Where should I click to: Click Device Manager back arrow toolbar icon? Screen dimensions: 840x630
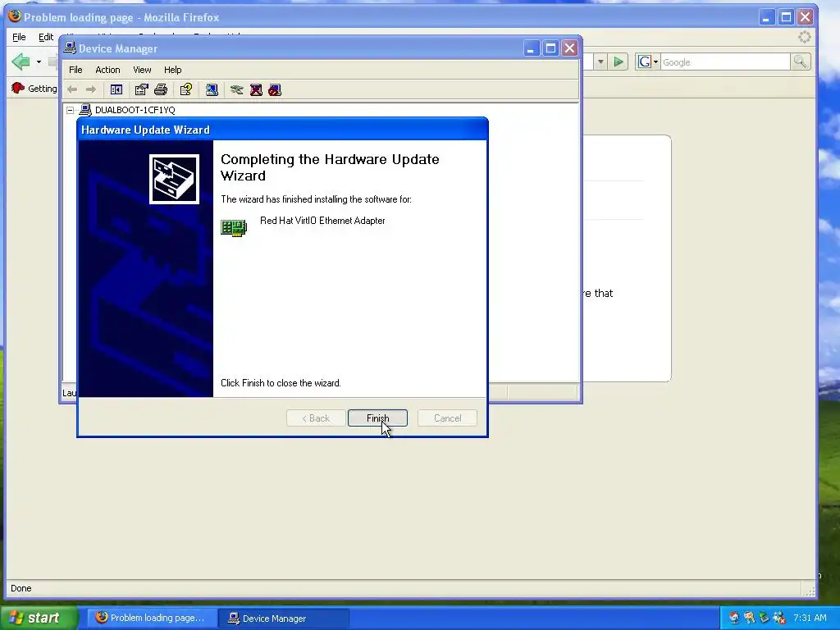tap(72, 89)
